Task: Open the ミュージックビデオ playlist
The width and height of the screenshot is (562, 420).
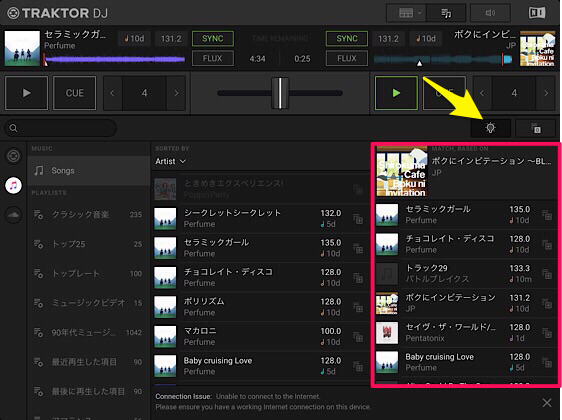Action: click(x=89, y=303)
